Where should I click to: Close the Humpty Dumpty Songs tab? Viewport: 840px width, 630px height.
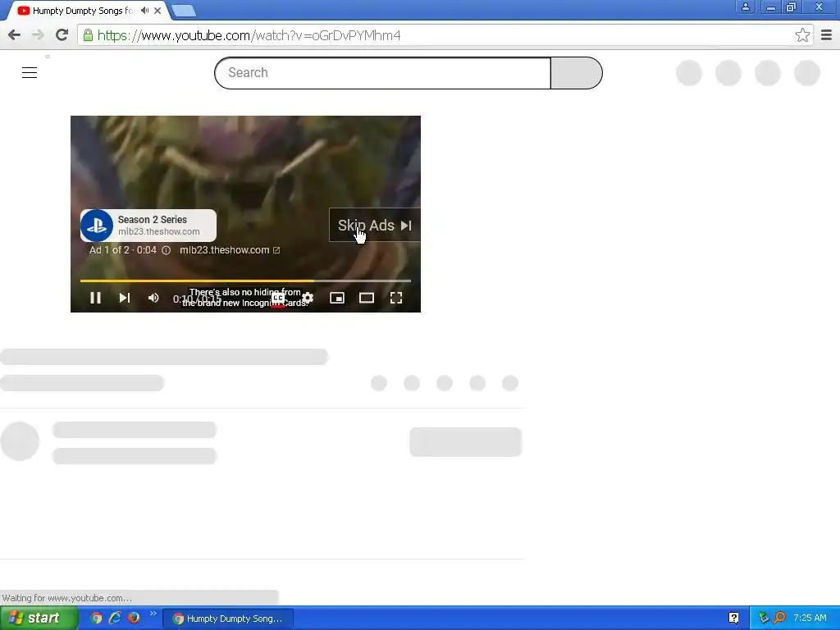click(x=157, y=11)
